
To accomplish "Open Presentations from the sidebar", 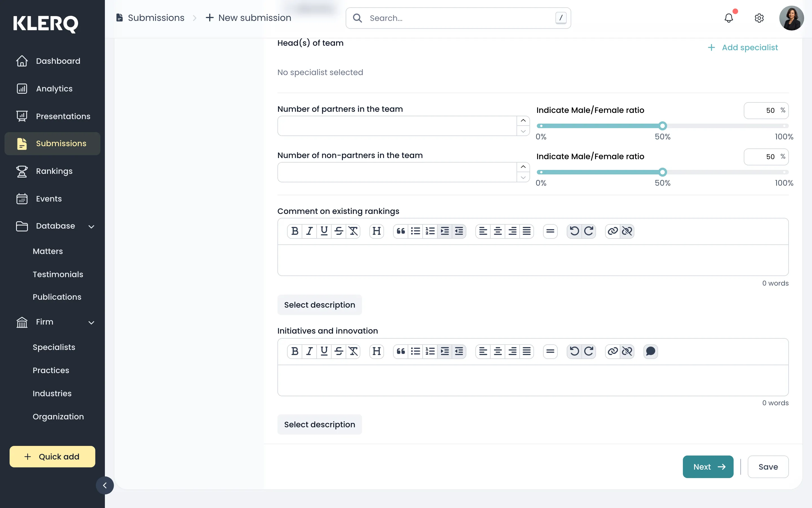I will point(52,116).
